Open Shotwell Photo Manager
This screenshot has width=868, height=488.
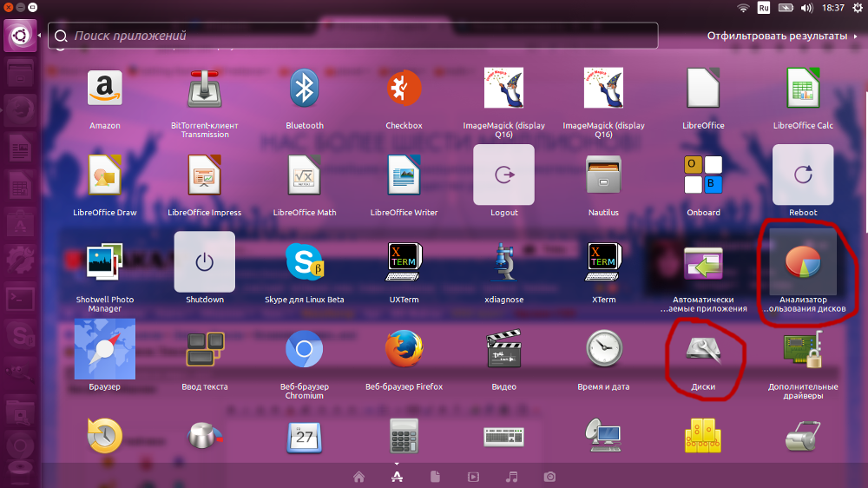(105, 262)
